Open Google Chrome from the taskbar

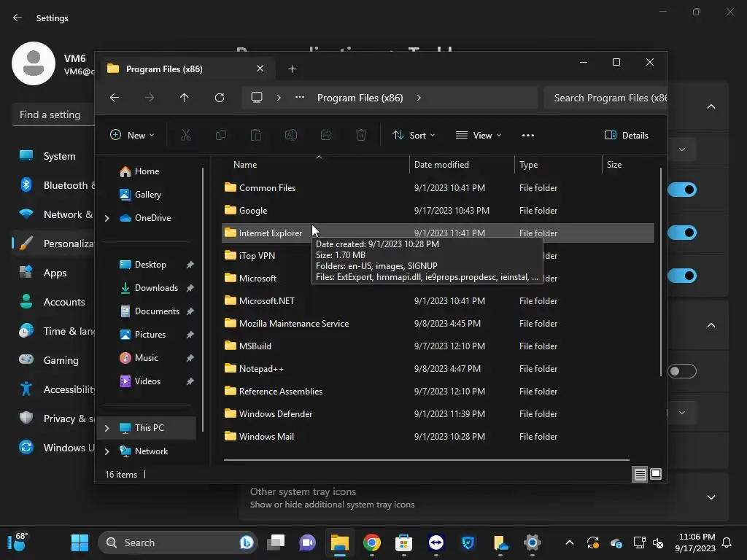point(372,542)
